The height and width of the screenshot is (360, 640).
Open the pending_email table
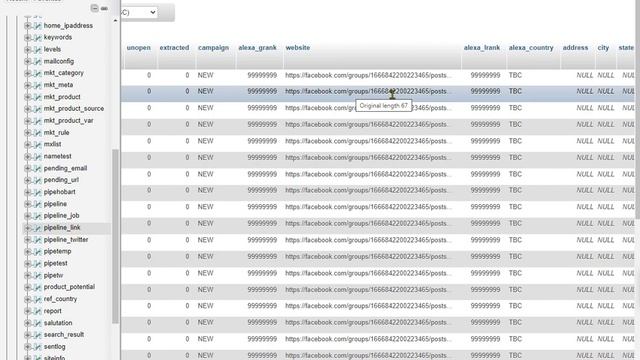click(x=65, y=168)
